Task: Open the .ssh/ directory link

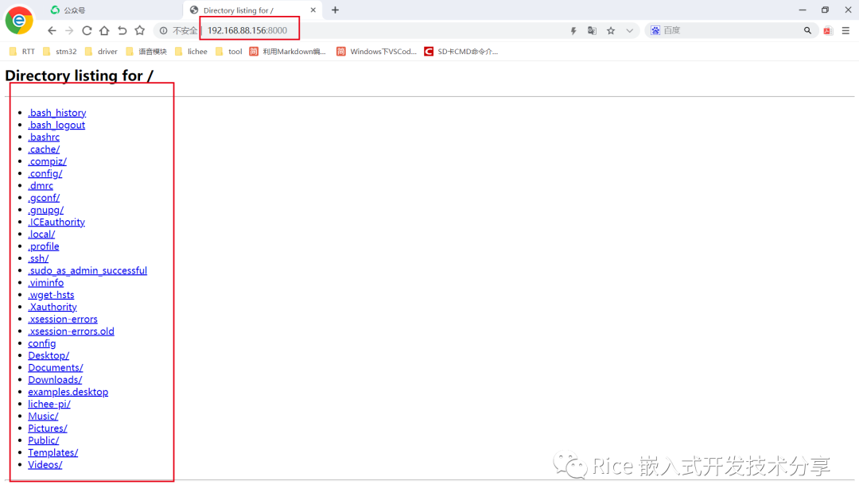Action: coord(38,258)
